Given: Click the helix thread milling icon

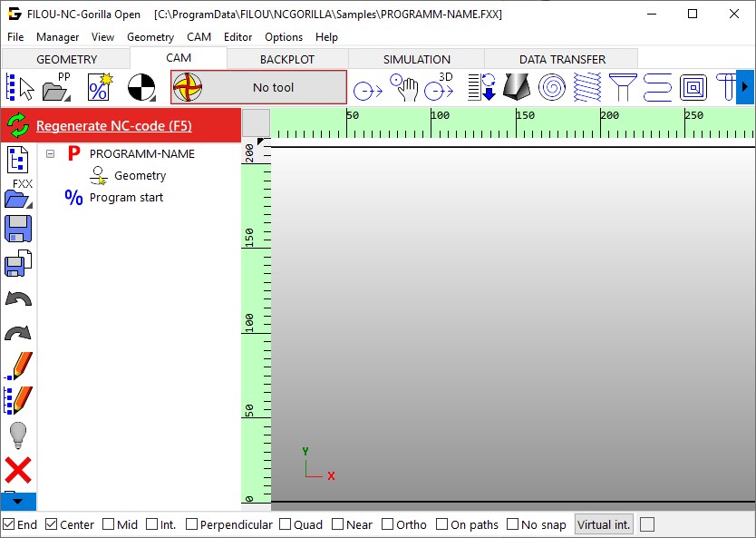Looking at the screenshot, I should 587,87.
